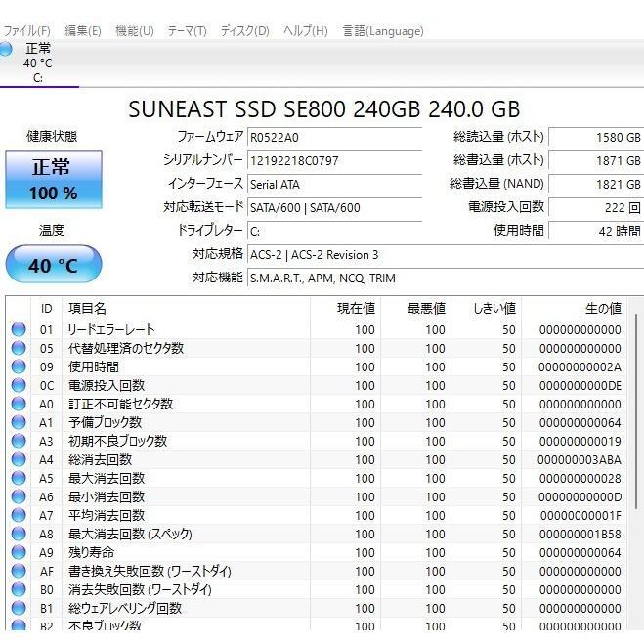Click the 正常 100 % health status button

(x=54, y=180)
